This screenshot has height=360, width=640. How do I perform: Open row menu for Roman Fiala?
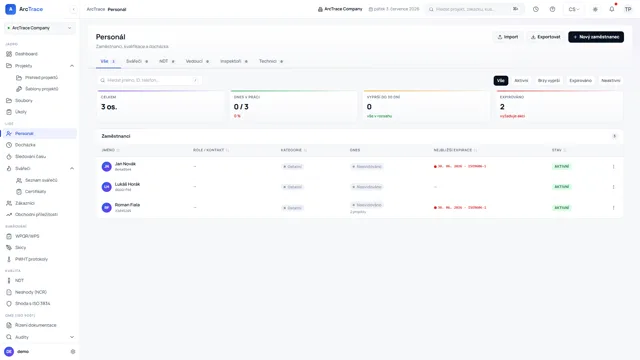click(x=613, y=208)
